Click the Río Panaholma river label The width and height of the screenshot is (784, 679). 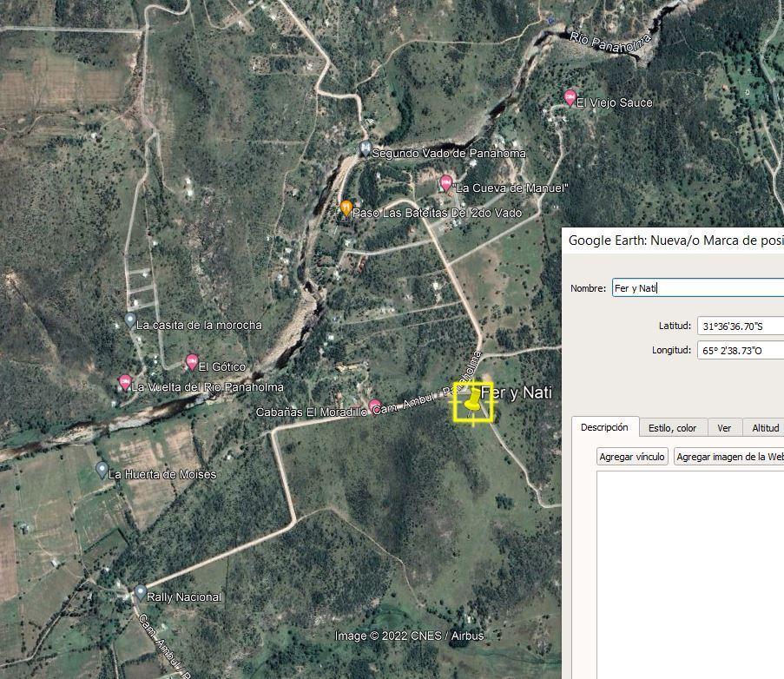[610, 43]
